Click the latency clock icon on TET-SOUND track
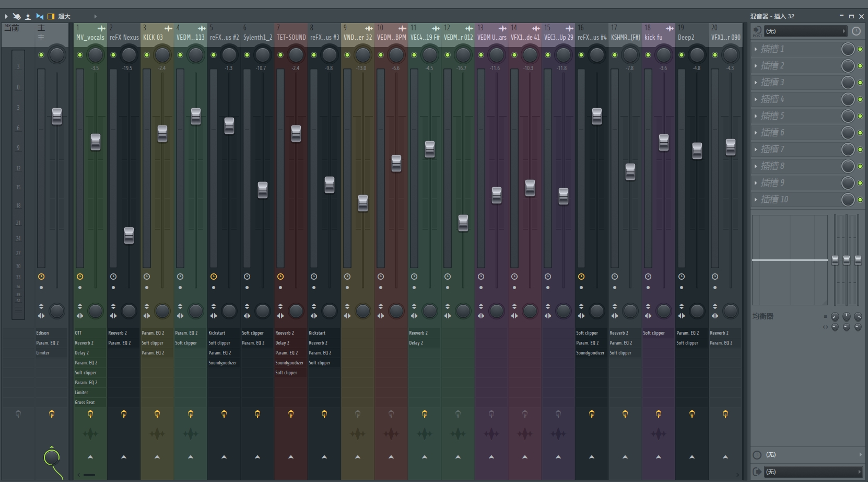 [x=280, y=277]
